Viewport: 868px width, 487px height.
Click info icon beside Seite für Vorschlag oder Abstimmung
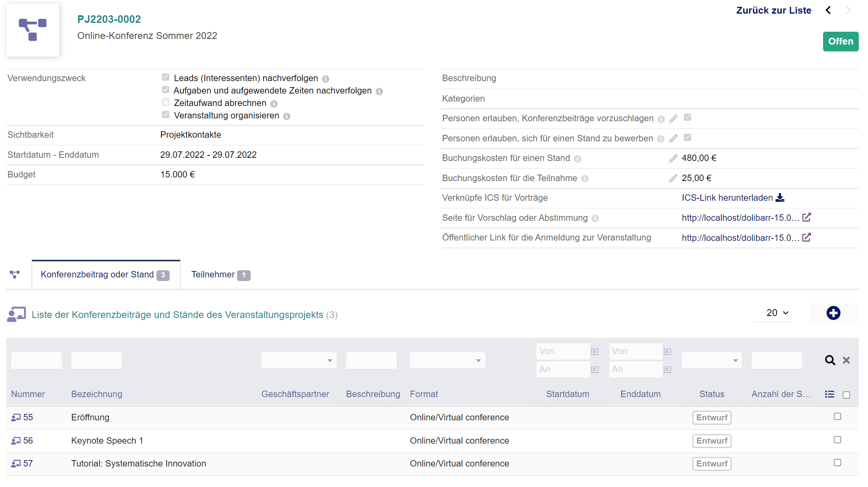point(595,218)
